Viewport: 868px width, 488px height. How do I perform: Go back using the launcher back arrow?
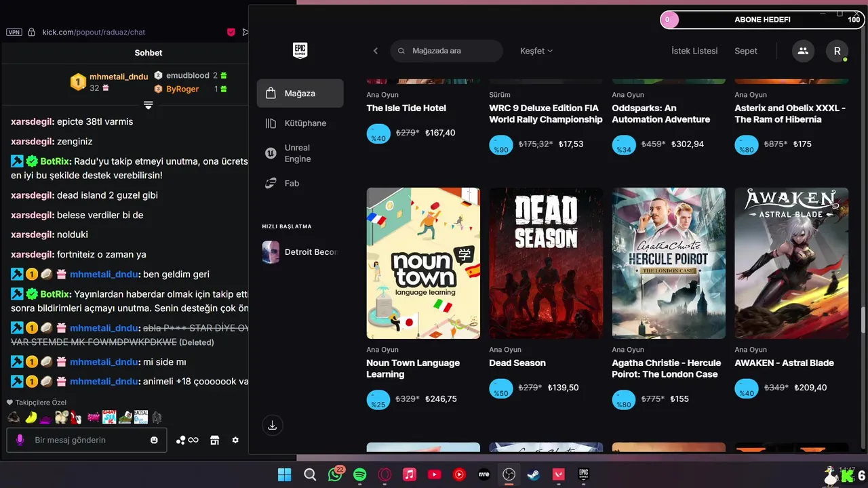coord(376,51)
